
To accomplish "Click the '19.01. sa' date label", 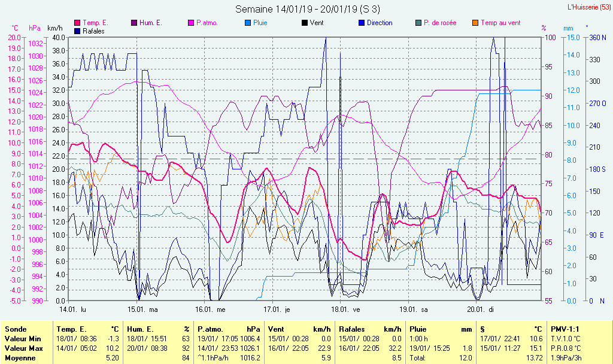I will (414, 310).
